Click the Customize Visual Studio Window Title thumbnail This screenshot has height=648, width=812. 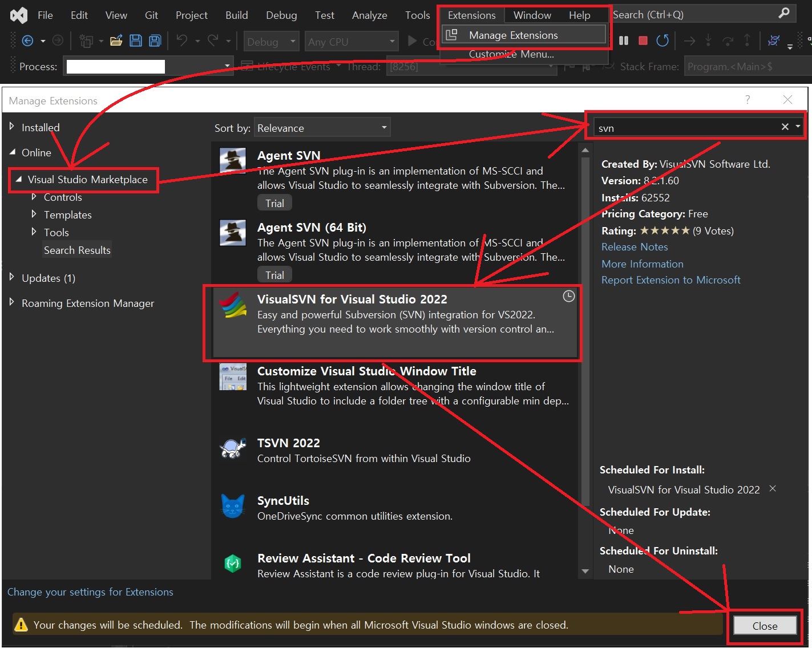coord(233,376)
